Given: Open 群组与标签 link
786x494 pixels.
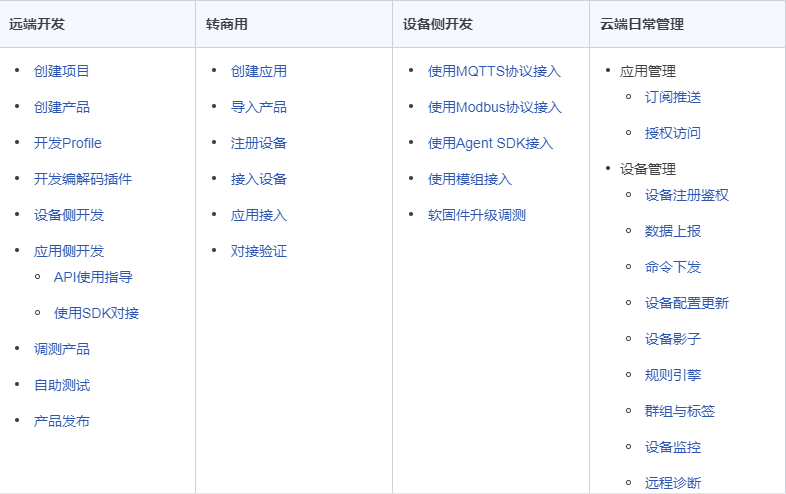Looking at the screenshot, I should point(680,411).
